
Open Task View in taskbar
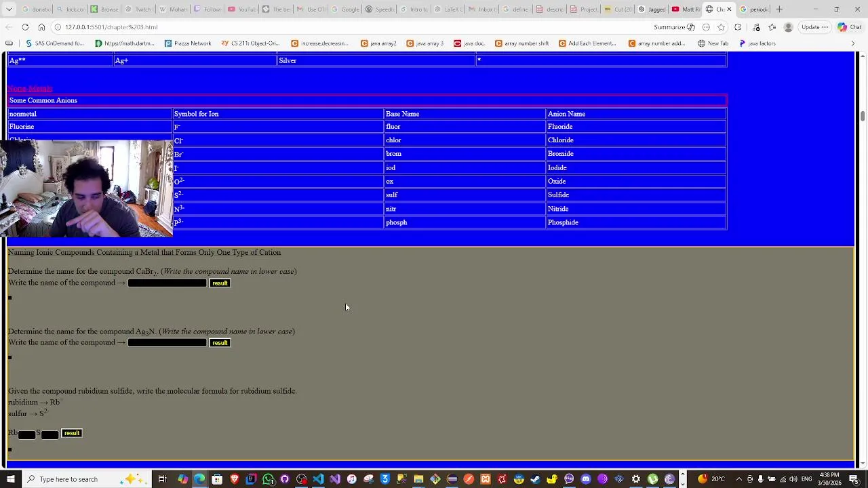[x=162, y=479]
